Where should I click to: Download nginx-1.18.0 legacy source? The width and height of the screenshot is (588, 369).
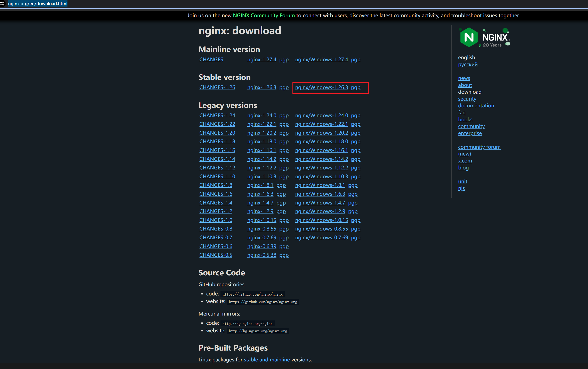click(261, 141)
